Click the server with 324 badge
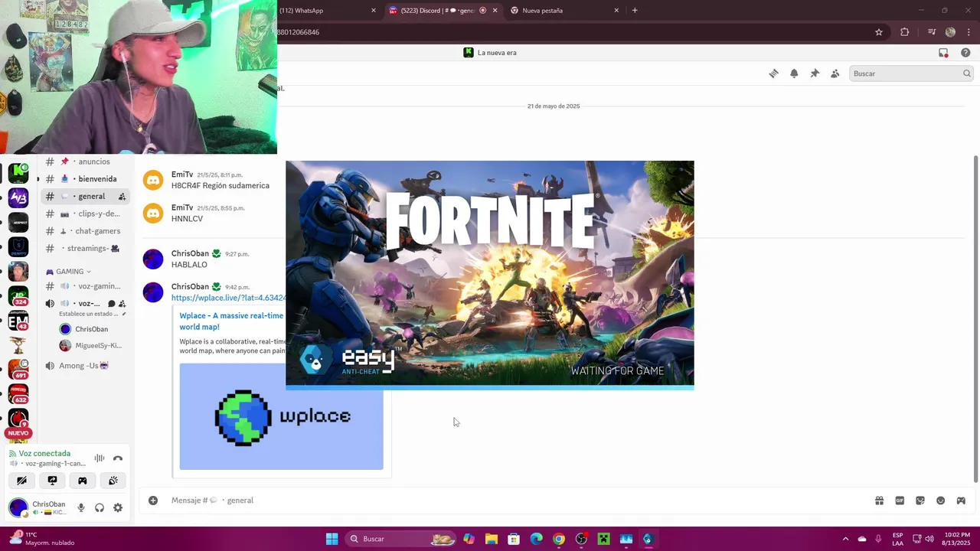Viewport: 980px width, 551px height. pyautogui.click(x=18, y=297)
